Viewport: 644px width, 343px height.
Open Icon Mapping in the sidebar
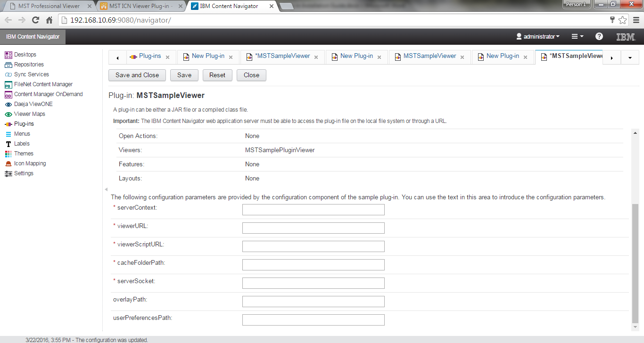point(25,163)
